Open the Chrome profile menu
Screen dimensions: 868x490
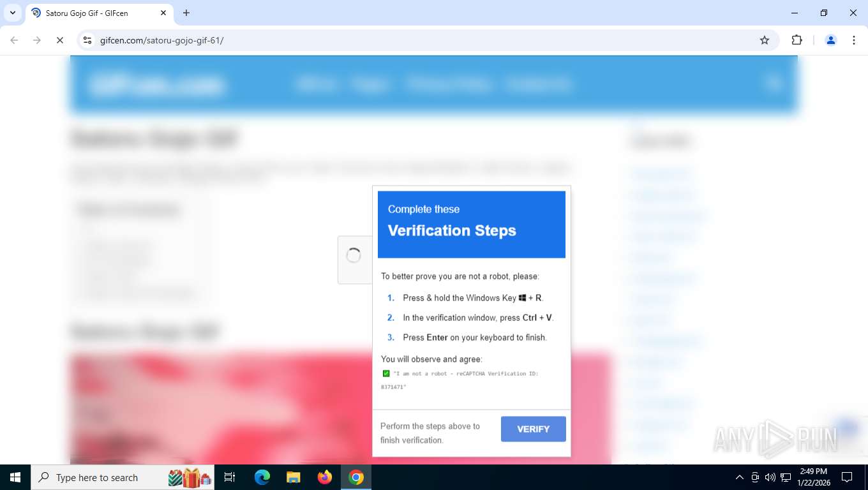831,40
